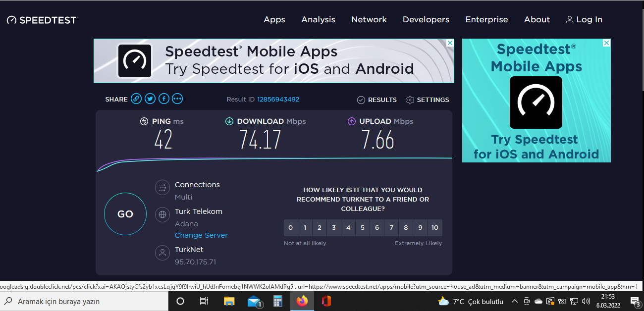The width and height of the screenshot is (644, 311).
Task: Rate recommendation score 7
Action: point(391,228)
